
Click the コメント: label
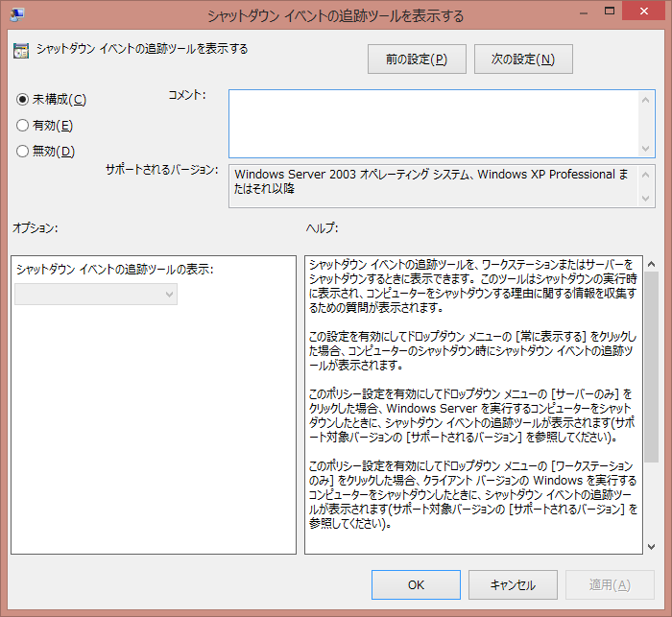187,95
